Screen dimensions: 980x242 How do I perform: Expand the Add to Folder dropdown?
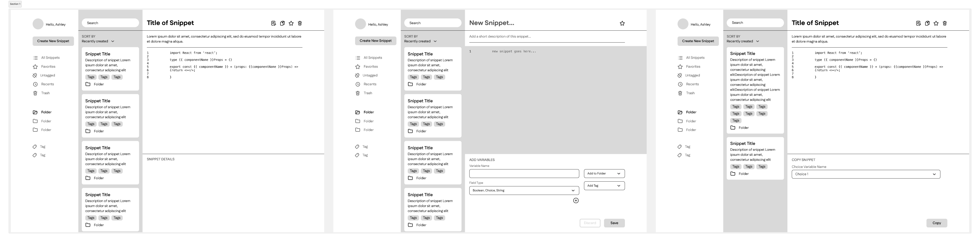[604, 174]
